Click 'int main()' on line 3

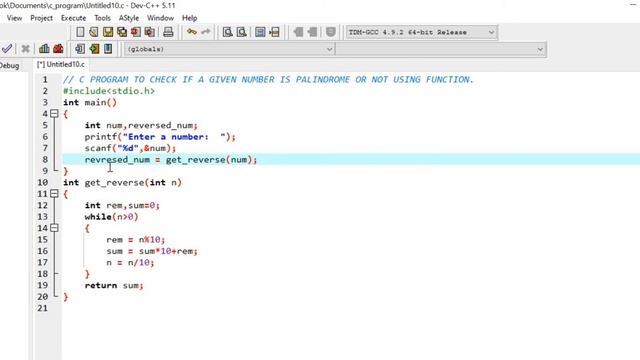(90, 102)
